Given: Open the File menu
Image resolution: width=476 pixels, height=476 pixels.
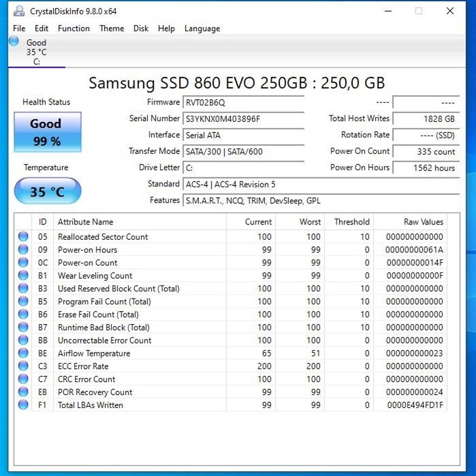Looking at the screenshot, I should (19, 28).
